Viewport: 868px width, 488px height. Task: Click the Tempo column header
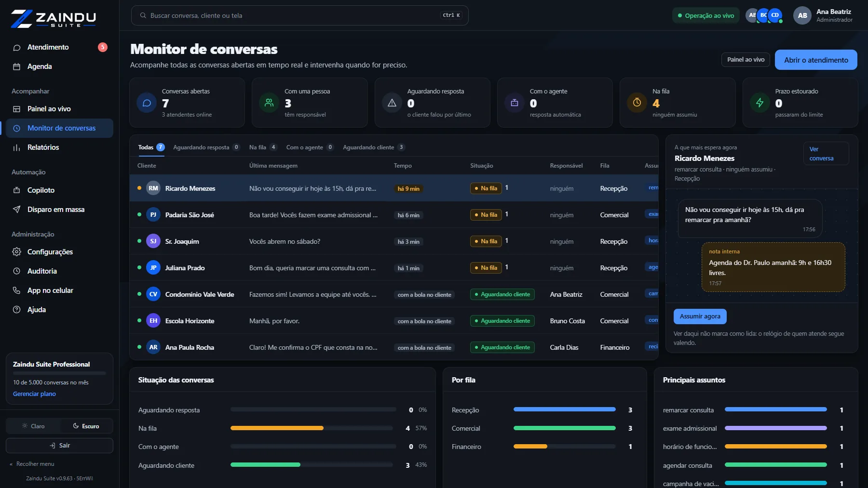(403, 166)
